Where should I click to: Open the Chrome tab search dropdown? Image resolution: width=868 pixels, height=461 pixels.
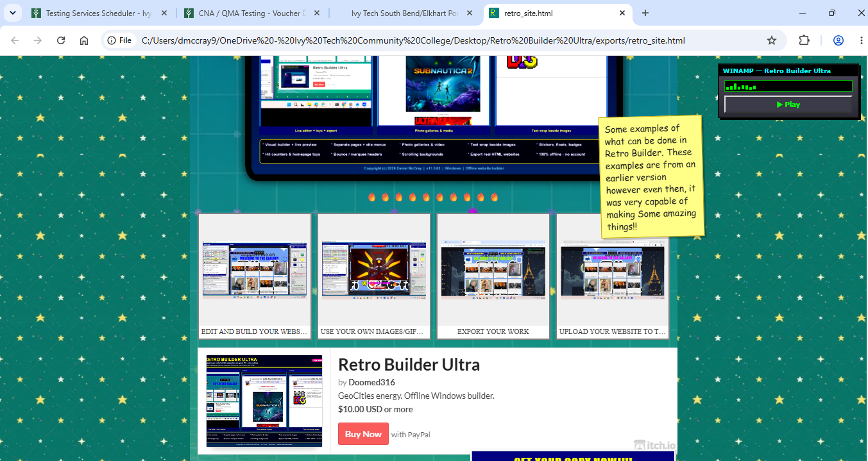[12, 13]
